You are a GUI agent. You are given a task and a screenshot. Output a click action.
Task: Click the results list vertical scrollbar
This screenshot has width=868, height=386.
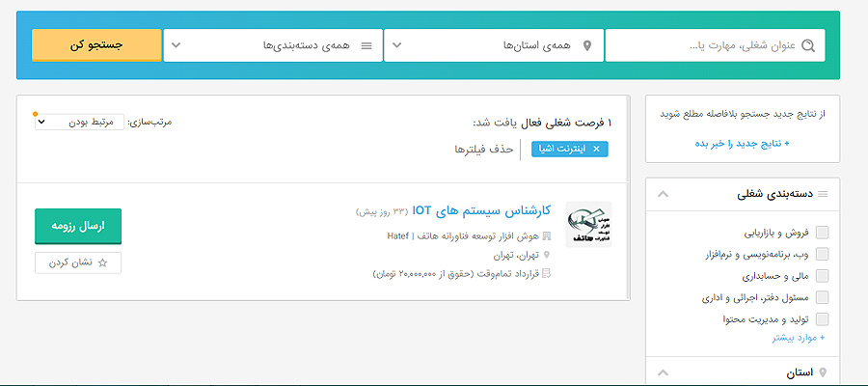click(x=627, y=198)
